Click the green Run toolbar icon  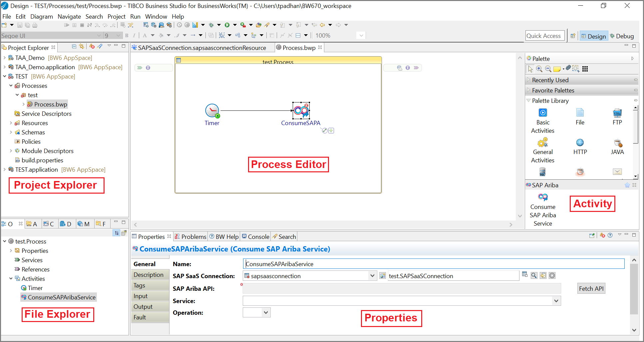(227, 25)
